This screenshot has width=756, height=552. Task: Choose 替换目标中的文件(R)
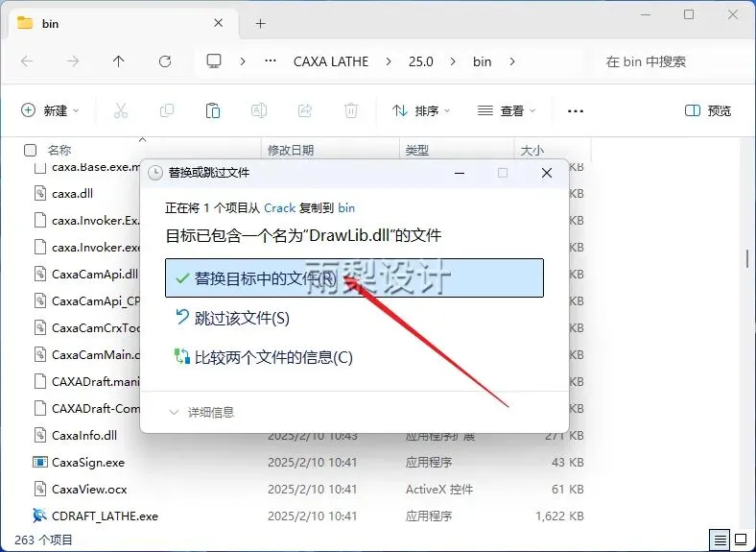(x=354, y=278)
